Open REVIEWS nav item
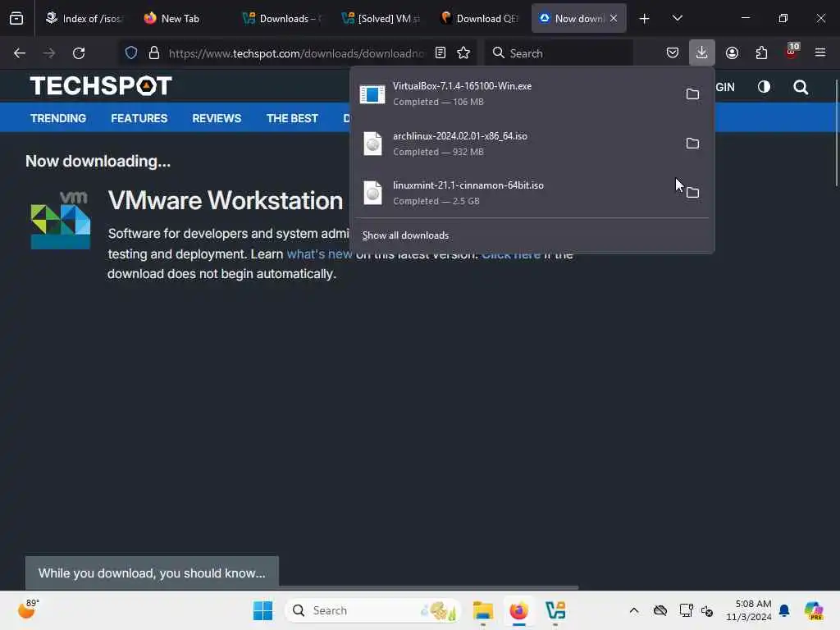 click(217, 118)
